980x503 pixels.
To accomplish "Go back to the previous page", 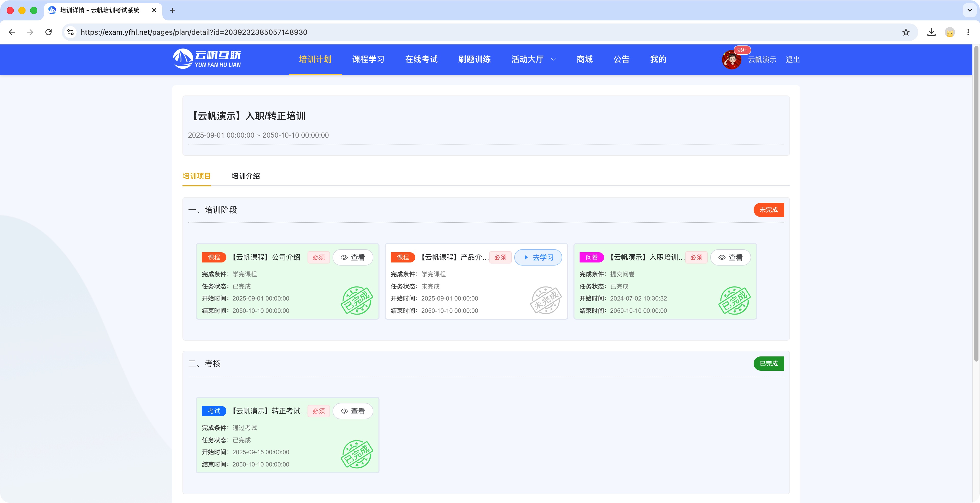I will [12, 32].
